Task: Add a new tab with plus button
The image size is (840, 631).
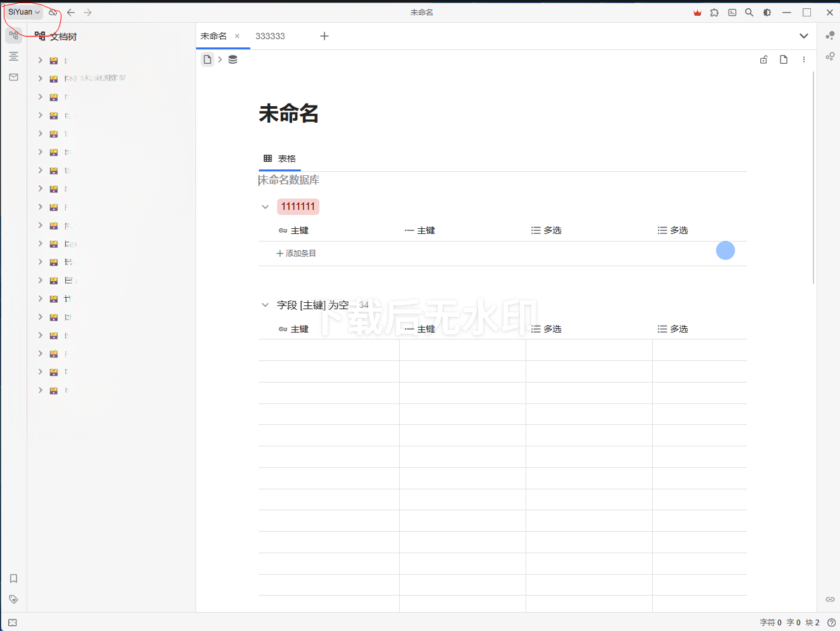Action: tap(324, 36)
